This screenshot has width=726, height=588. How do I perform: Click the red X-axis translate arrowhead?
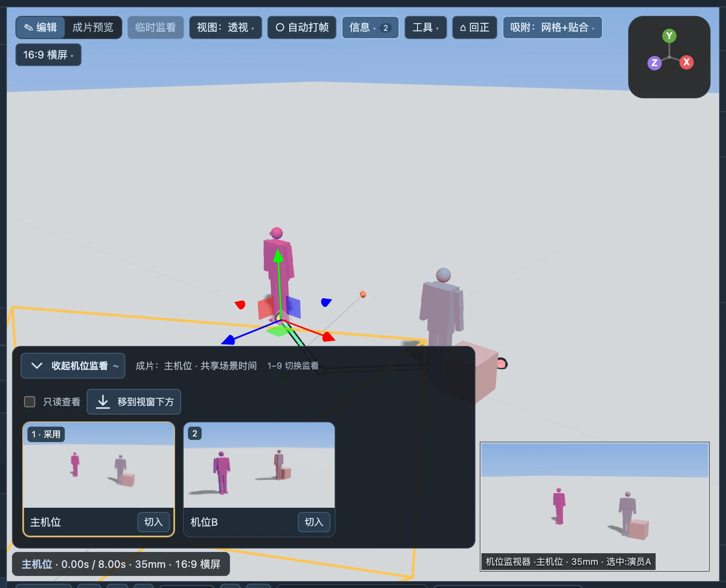click(x=328, y=337)
